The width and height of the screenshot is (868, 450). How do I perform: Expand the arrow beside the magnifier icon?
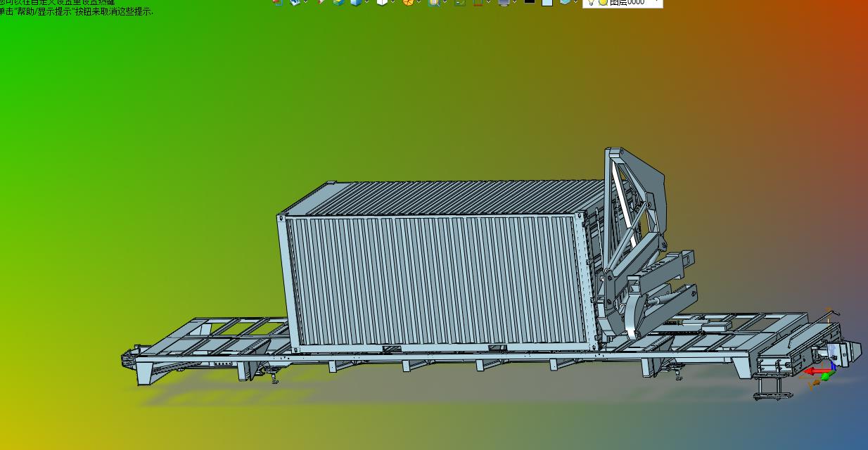click(x=445, y=2)
